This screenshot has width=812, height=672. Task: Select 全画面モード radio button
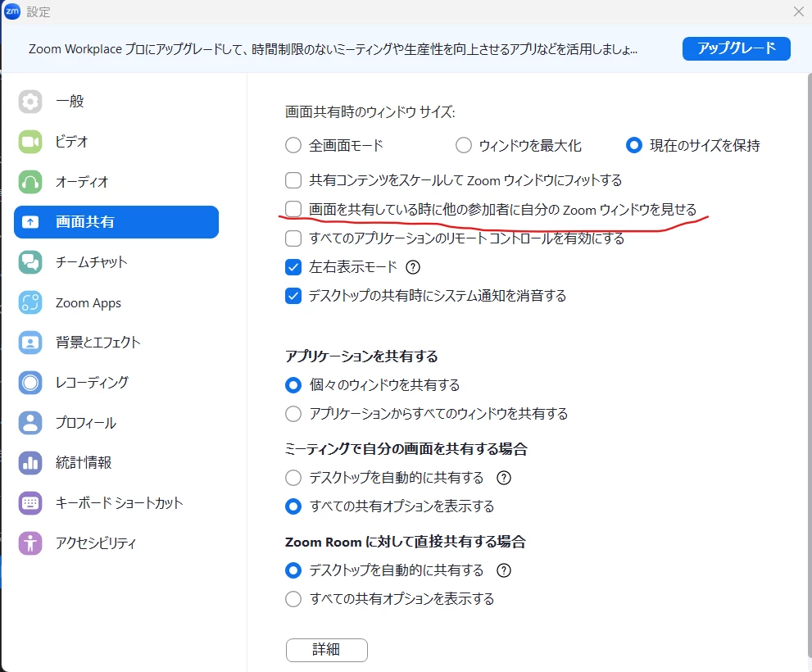tap(293, 145)
